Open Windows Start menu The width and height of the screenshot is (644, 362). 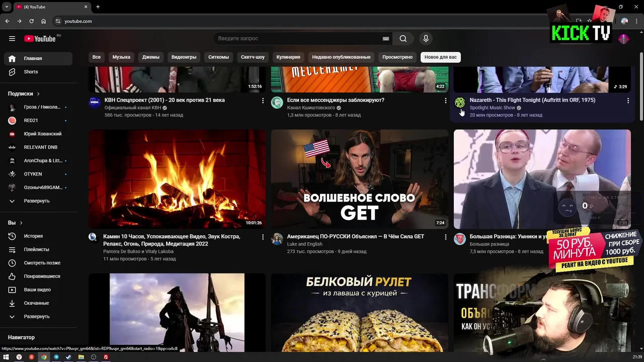7,357
